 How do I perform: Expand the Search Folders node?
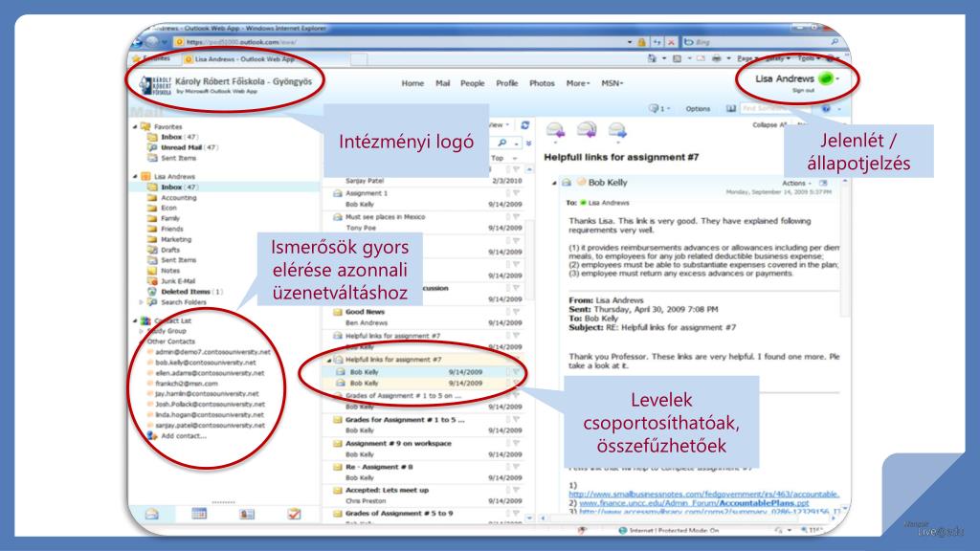[x=141, y=302]
